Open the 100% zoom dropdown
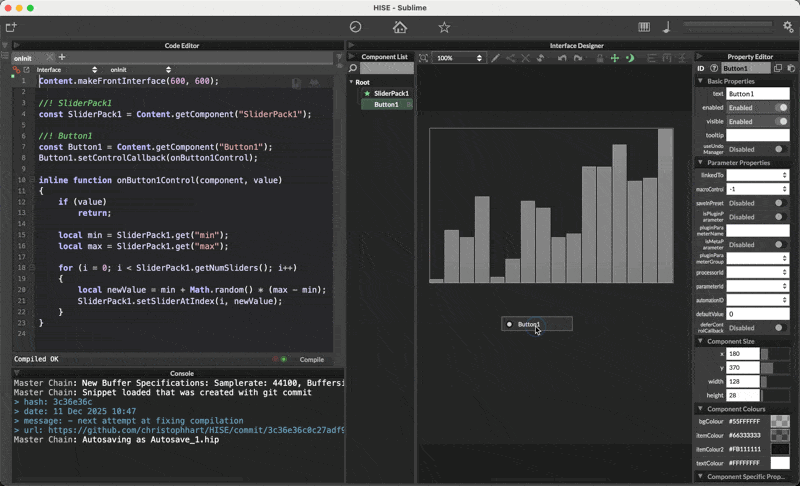The image size is (800, 486). point(459,58)
